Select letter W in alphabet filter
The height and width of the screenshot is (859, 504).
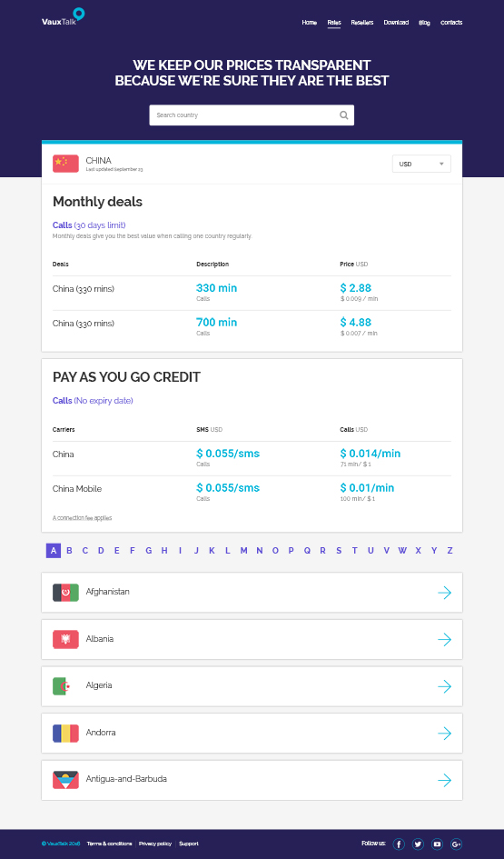[402, 551]
